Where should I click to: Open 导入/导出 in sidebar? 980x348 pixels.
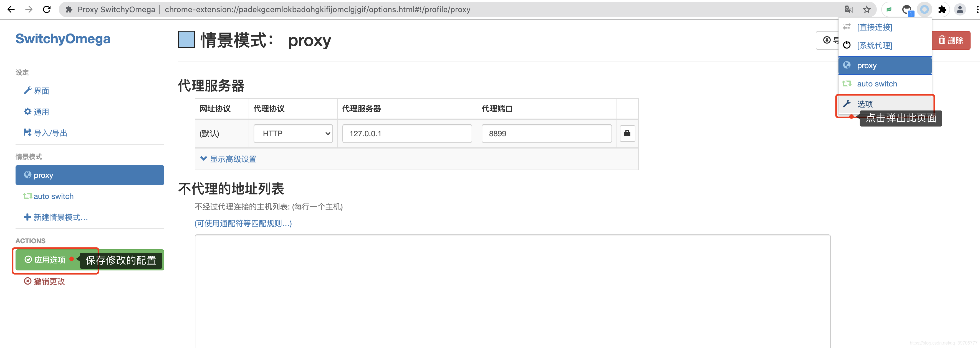(45, 133)
